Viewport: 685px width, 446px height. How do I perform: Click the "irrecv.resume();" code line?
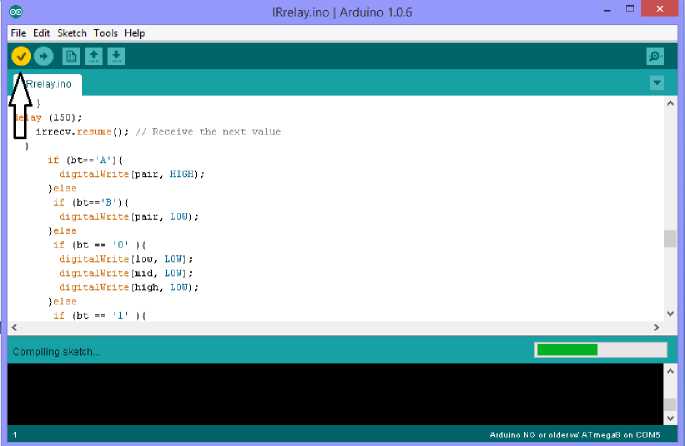point(82,131)
